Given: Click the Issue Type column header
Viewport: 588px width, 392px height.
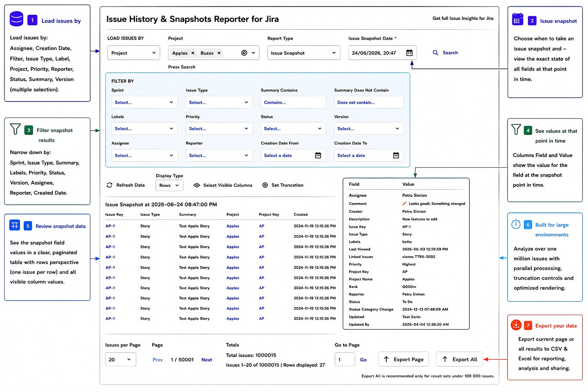Looking at the screenshot, I should pyautogui.click(x=150, y=214).
